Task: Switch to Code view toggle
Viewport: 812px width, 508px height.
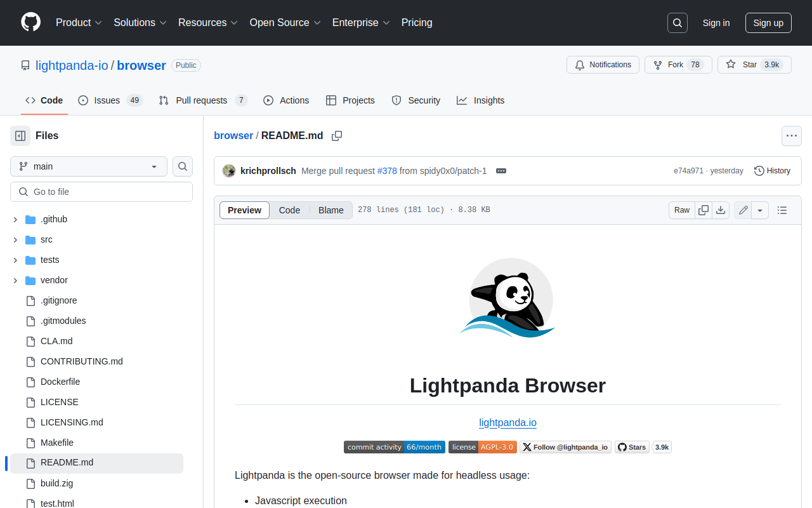Action: point(289,210)
